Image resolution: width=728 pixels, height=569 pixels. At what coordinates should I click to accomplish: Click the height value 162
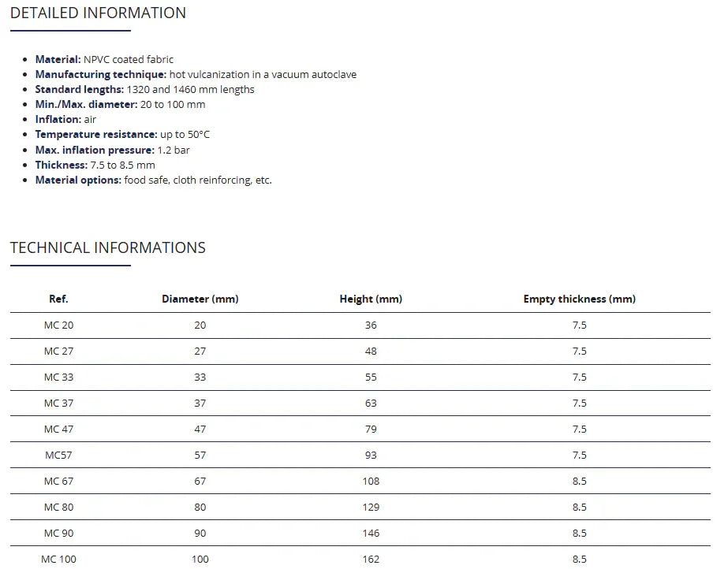click(x=371, y=560)
